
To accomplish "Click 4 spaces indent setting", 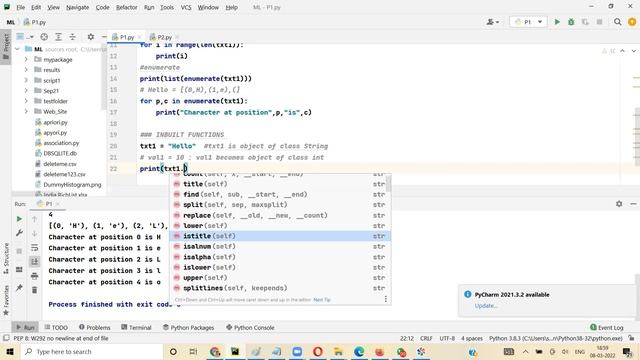I will coord(471,338).
